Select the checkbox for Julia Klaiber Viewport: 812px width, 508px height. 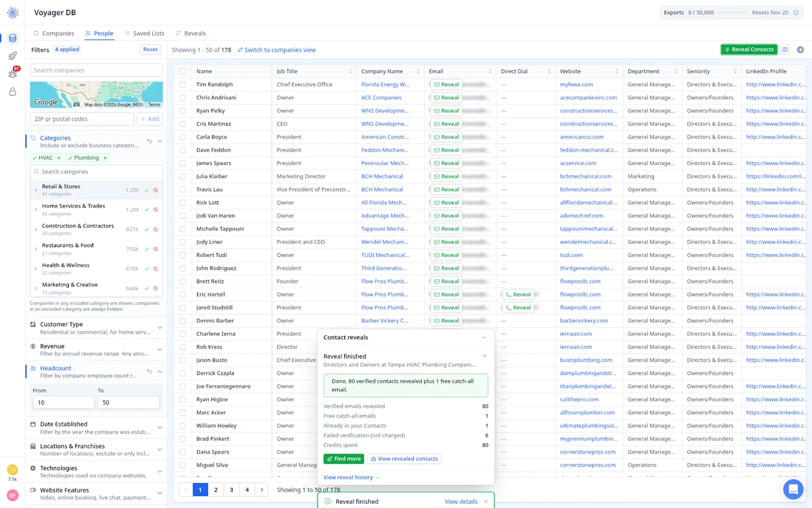pyautogui.click(x=182, y=177)
